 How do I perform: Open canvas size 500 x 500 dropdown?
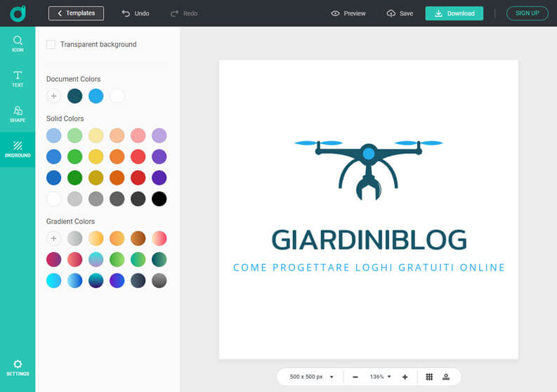(311, 377)
